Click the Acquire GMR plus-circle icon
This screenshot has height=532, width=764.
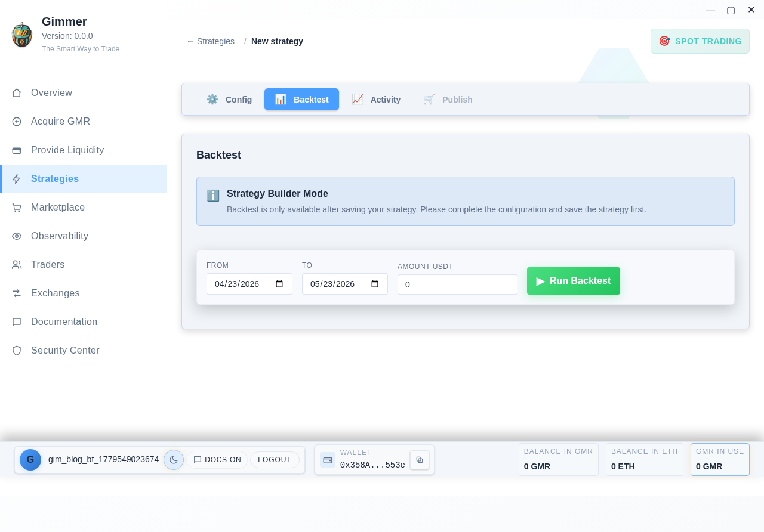point(17,122)
